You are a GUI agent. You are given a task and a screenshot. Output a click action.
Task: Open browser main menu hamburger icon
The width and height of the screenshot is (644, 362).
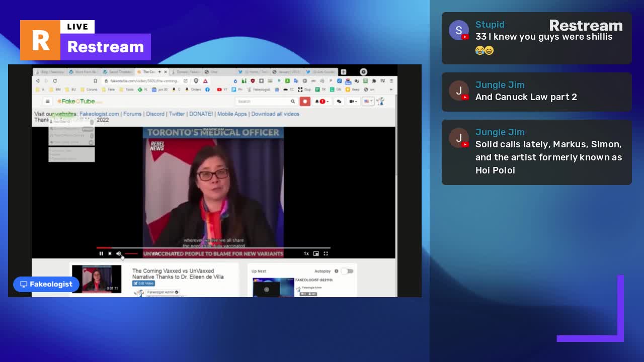[x=391, y=81]
